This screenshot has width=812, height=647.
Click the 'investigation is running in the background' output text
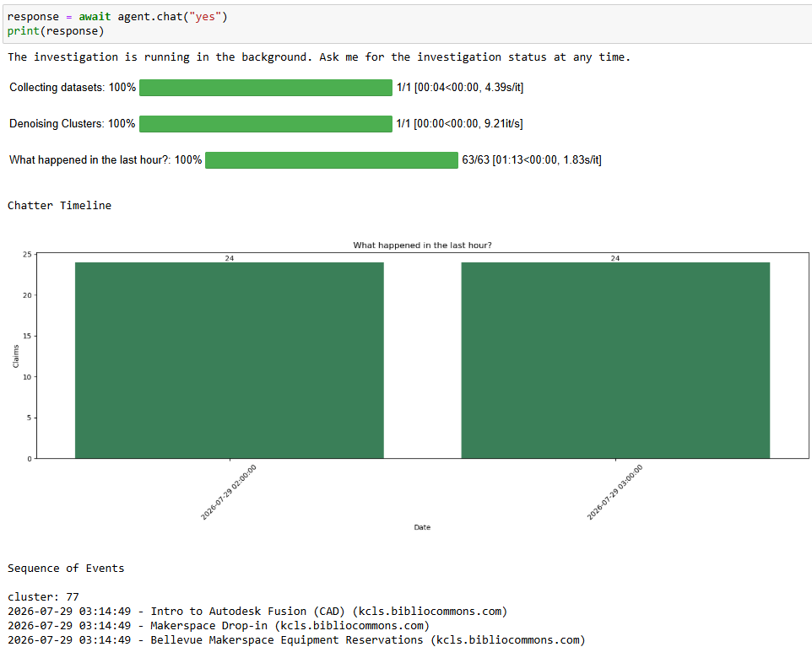[320, 57]
